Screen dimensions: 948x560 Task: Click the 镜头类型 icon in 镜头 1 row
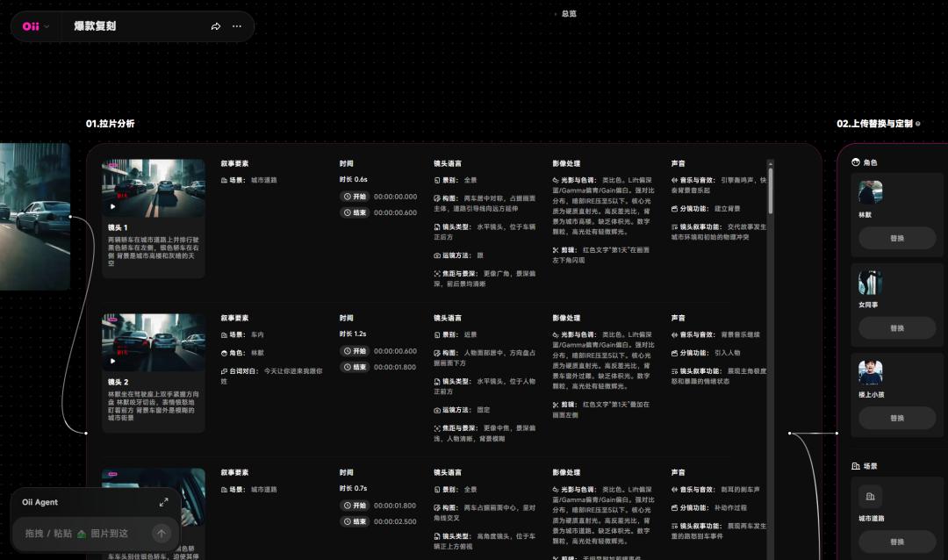pyautogui.click(x=437, y=227)
